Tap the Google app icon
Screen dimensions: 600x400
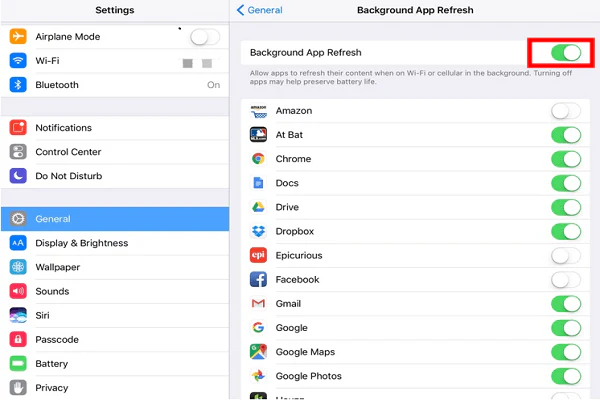coord(258,328)
